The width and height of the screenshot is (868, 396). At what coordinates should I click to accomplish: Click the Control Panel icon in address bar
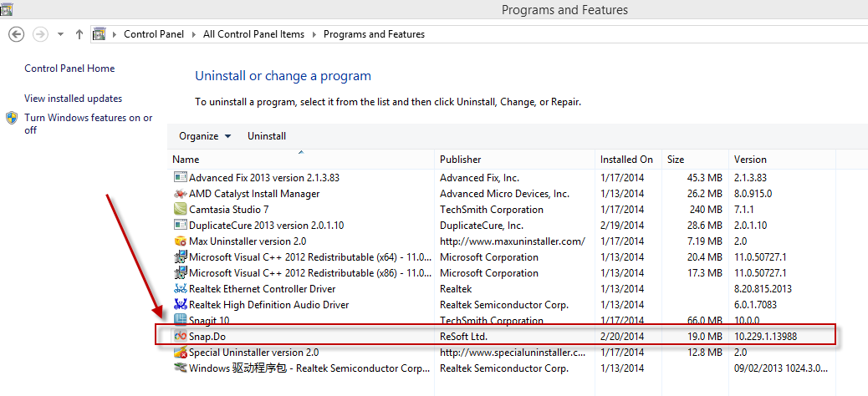[x=99, y=34]
